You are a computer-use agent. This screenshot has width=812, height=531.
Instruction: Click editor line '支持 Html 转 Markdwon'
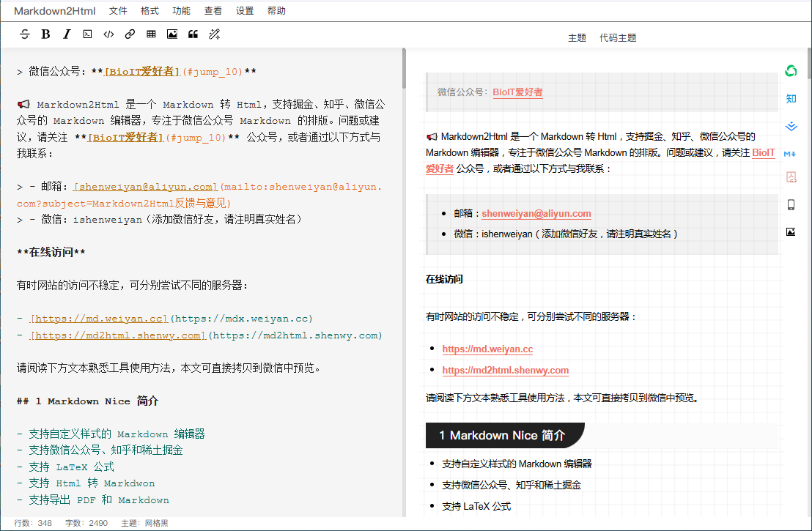tap(86, 483)
